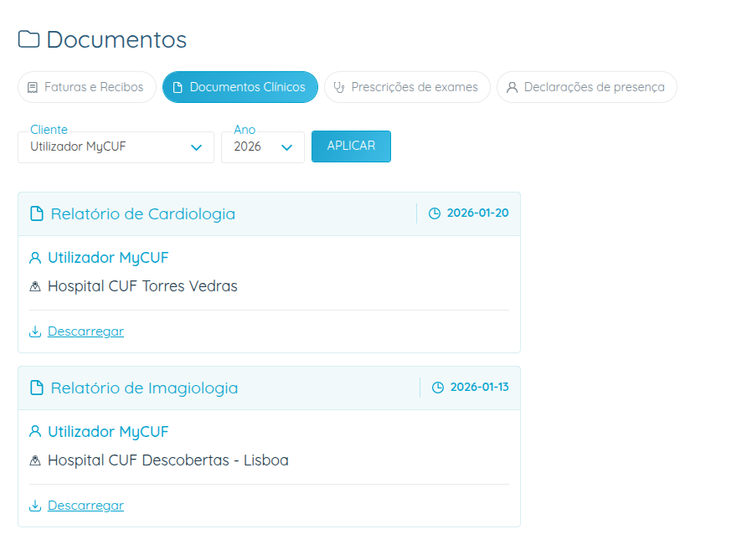The width and height of the screenshot is (747, 560).
Task: Click the Relatório de Cardiologia title
Action: 143,214
